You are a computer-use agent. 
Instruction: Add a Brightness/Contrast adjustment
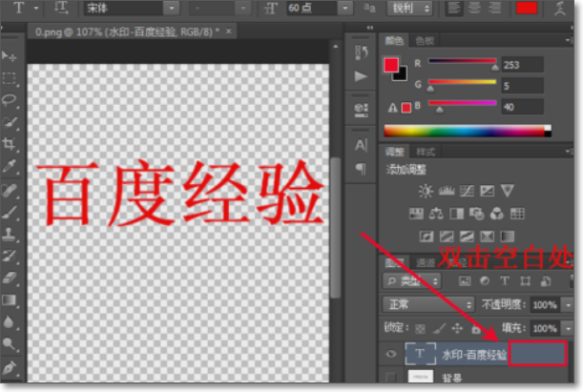click(x=426, y=191)
